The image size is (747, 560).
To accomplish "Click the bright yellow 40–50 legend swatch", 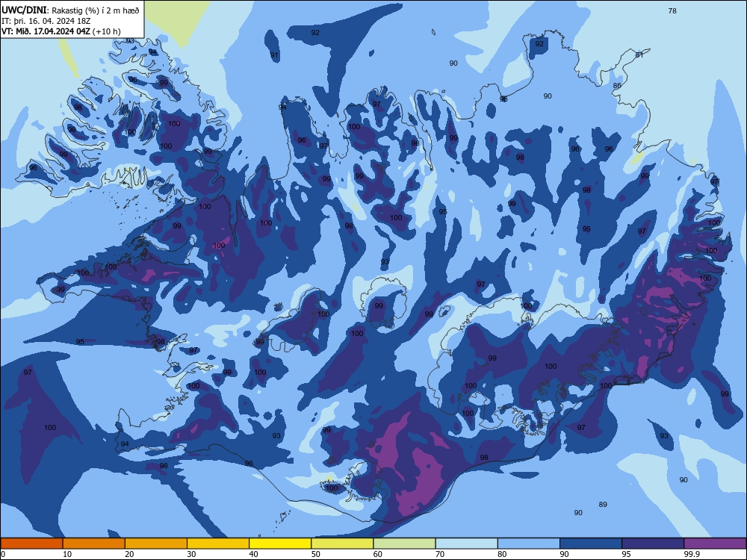I will (280, 544).
